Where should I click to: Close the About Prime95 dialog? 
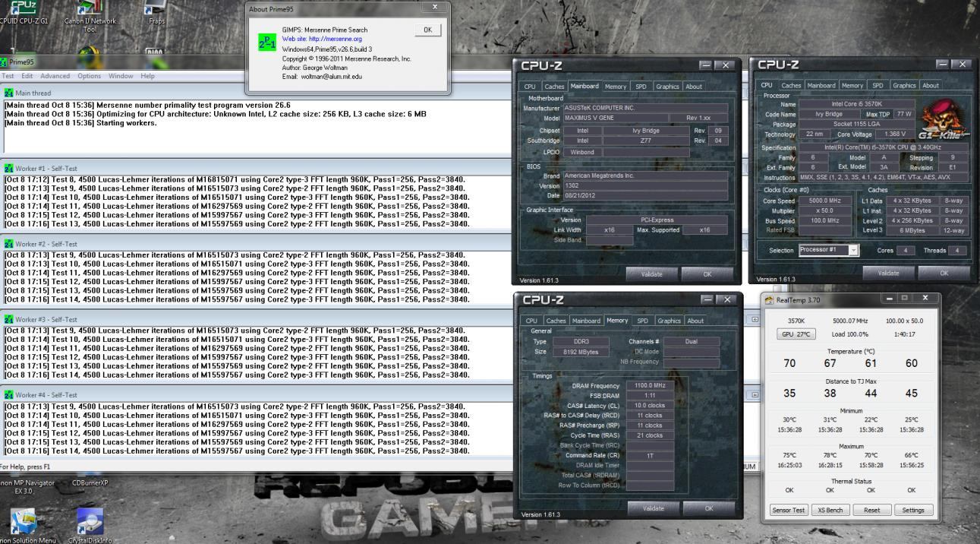pyautogui.click(x=435, y=7)
